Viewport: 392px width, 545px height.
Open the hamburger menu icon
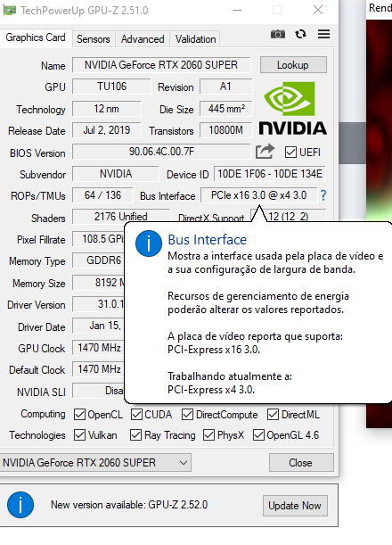click(323, 34)
